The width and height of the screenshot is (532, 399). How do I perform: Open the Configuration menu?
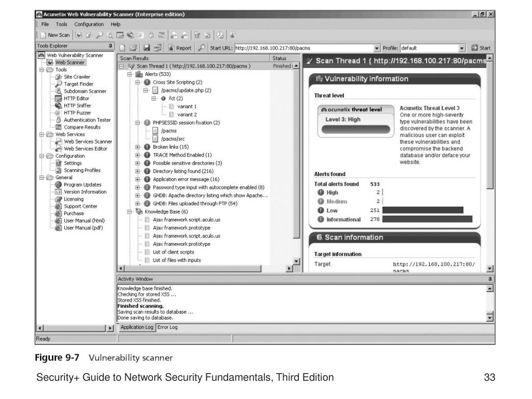click(x=88, y=24)
